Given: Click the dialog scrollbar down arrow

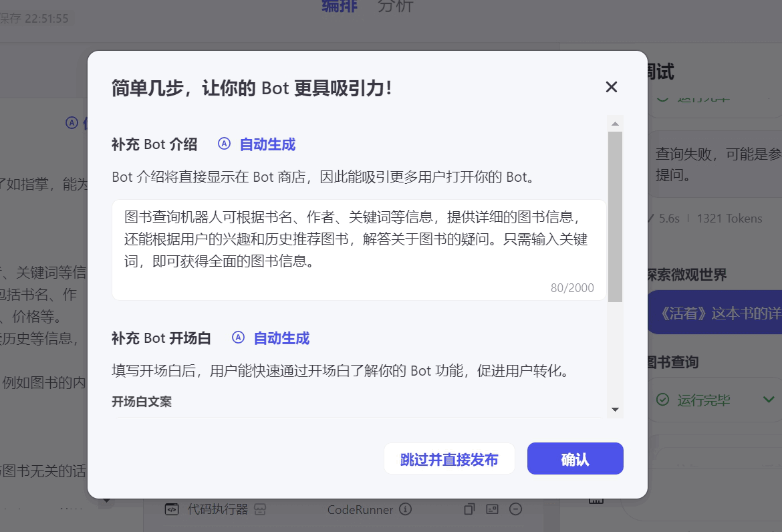Looking at the screenshot, I should click(x=615, y=409).
